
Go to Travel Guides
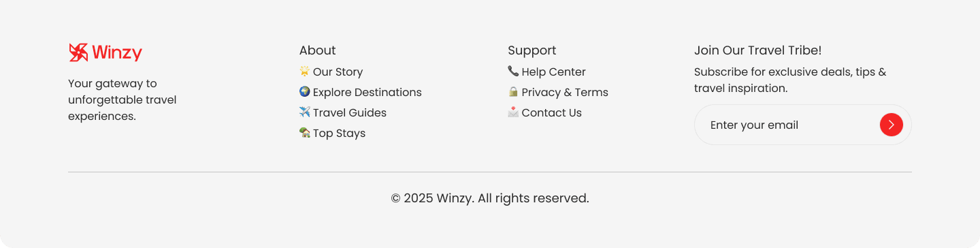pyautogui.click(x=350, y=112)
